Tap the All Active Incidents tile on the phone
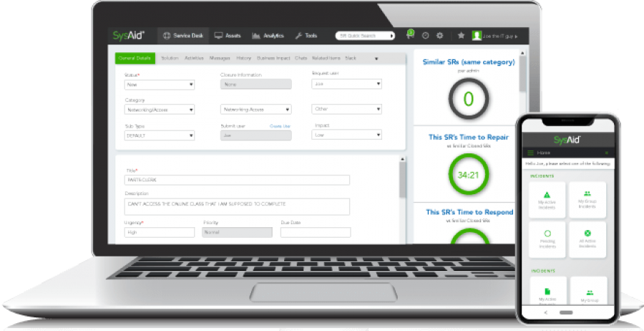Screen dimensions: 644x331 (587, 239)
